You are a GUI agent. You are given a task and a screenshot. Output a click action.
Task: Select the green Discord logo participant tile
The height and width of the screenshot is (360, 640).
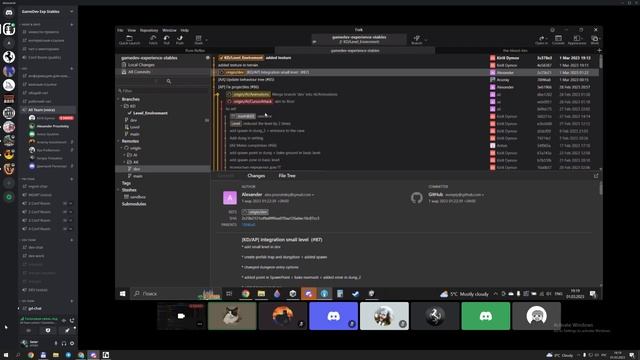[486, 316]
